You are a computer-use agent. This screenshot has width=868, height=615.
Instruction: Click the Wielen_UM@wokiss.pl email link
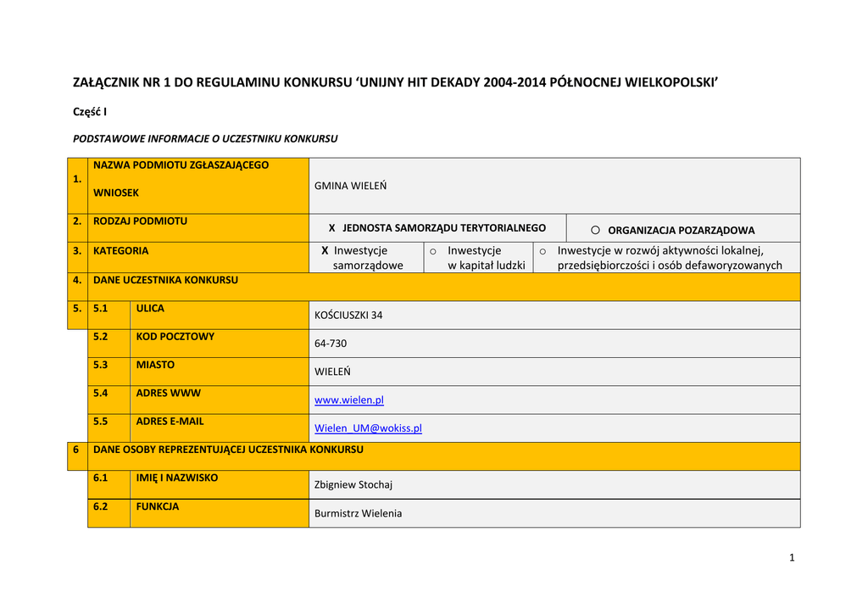tap(368, 428)
